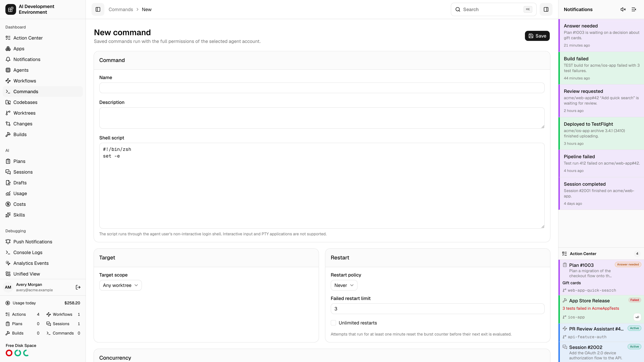Open the Review requested notification
This screenshot has height=362, width=644.
click(x=601, y=101)
